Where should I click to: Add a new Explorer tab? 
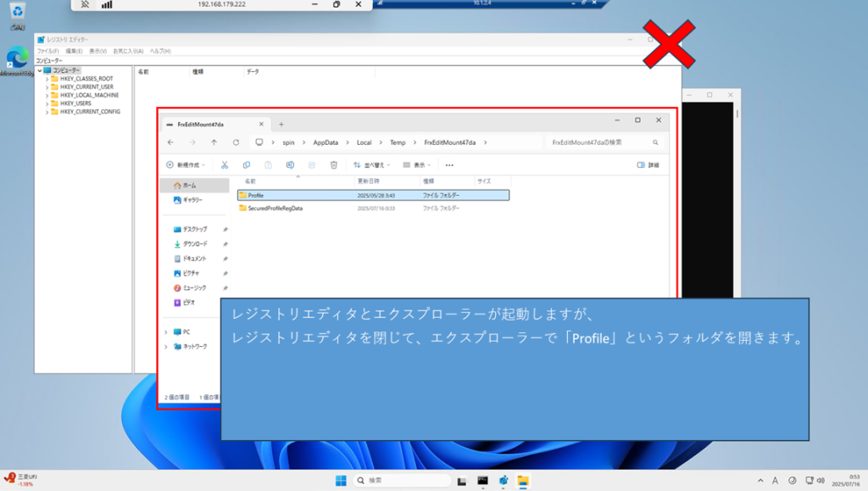tap(281, 125)
